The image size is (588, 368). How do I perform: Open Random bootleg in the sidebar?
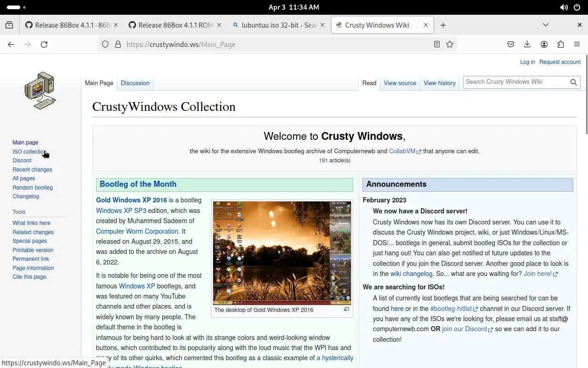pyautogui.click(x=33, y=188)
